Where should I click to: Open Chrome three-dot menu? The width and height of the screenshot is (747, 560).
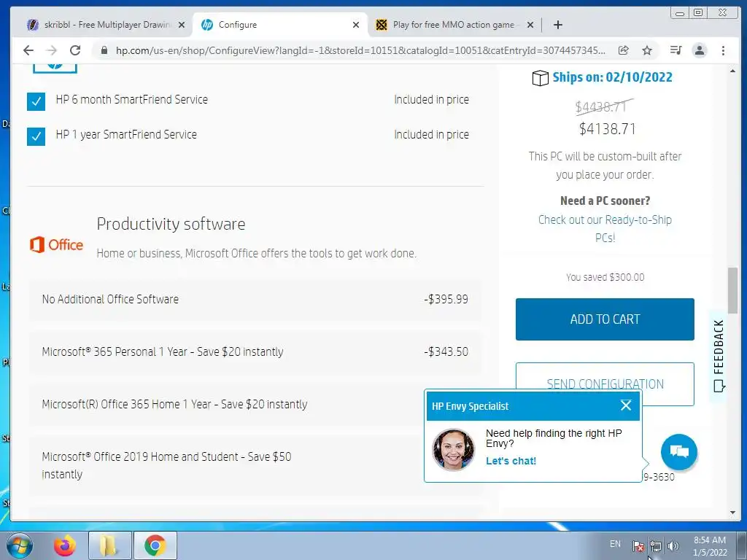(723, 50)
